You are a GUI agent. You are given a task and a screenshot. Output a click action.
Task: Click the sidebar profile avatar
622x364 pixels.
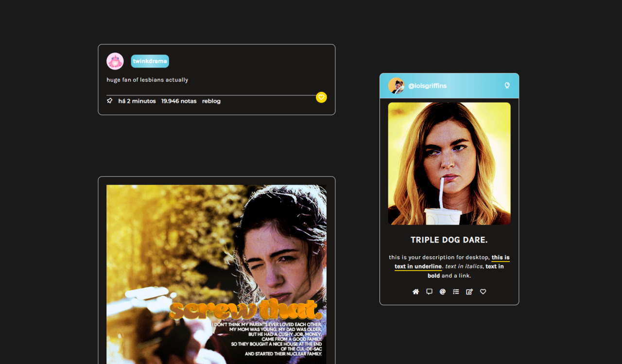(396, 86)
